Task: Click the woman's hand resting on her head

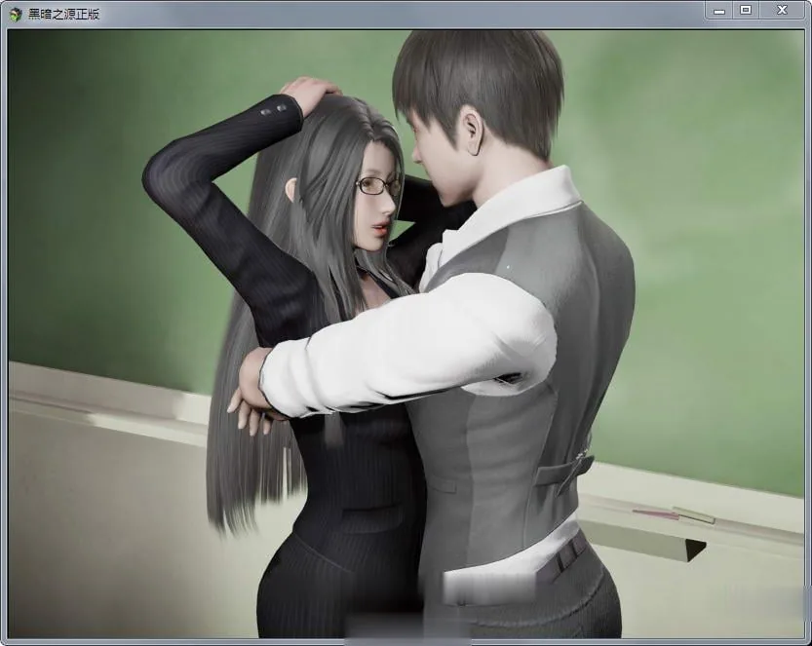Action: [309, 94]
